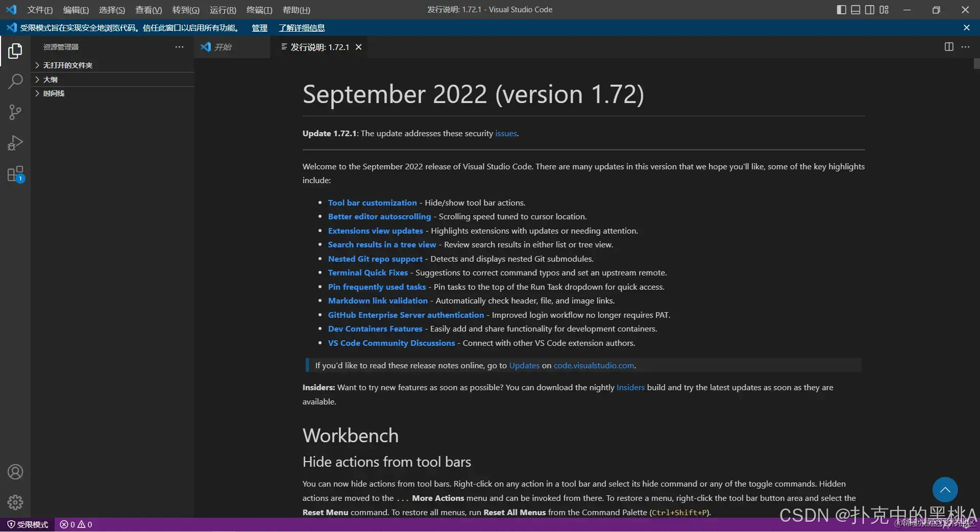
Task: Open Explorer panel More Actions ellipsis
Action: 179,47
